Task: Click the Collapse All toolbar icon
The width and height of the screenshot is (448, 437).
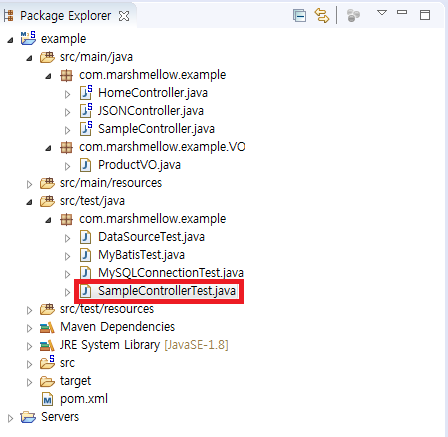Action: pos(299,16)
